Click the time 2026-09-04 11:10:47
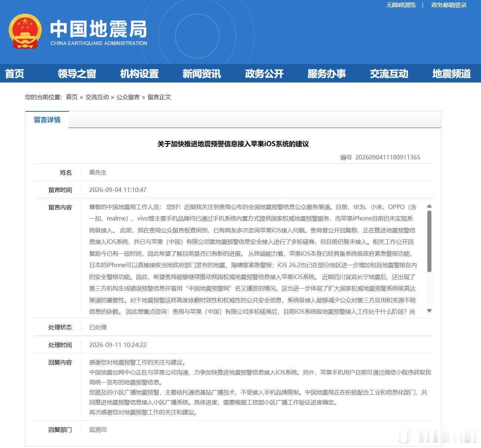The image size is (481, 448). pos(118,190)
